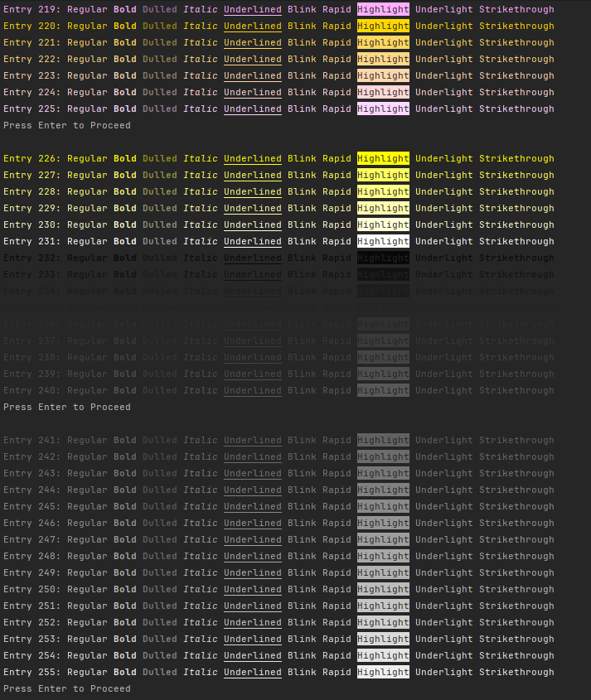Click the white Highlight block in Entry 231

click(x=383, y=241)
